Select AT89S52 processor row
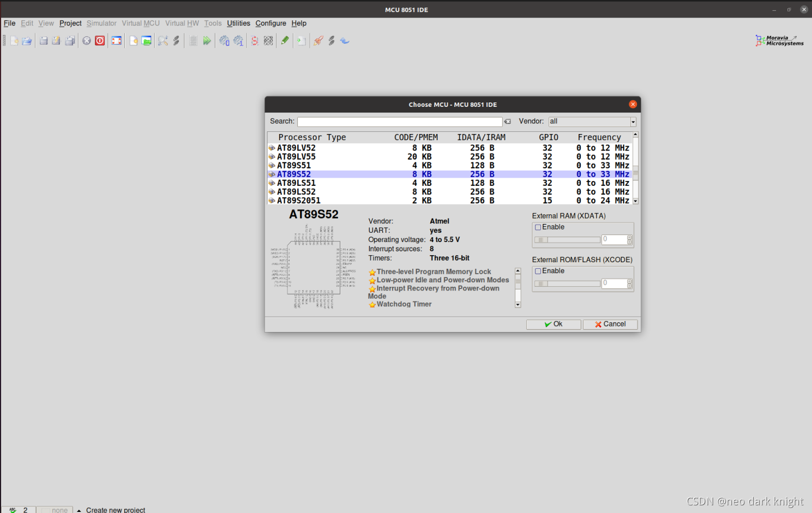This screenshot has height=513, width=812. 450,174
